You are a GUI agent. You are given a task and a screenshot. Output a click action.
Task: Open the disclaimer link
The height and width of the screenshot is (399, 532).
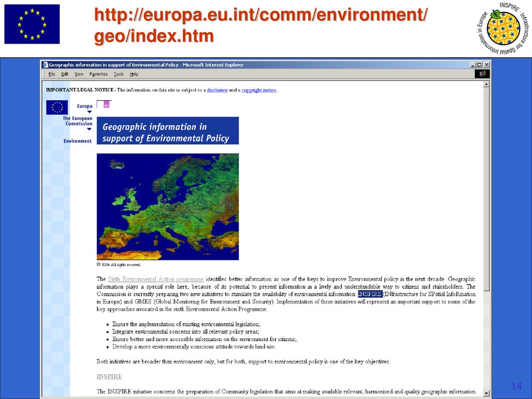[x=217, y=90]
